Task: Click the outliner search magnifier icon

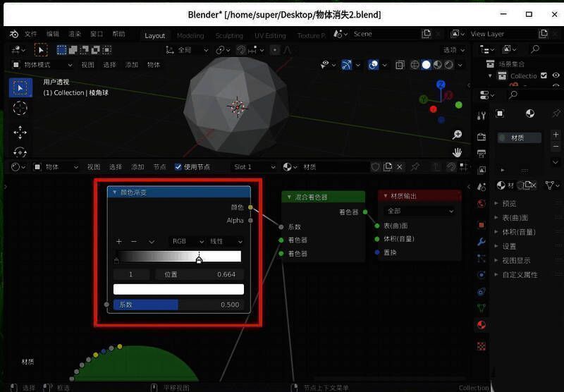Action: (x=535, y=49)
